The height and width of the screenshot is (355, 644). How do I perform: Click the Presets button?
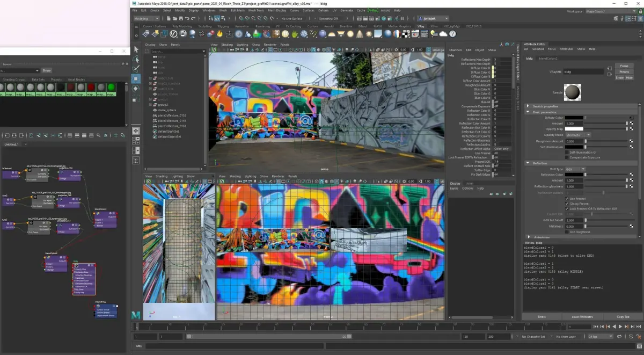pos(624,72)
